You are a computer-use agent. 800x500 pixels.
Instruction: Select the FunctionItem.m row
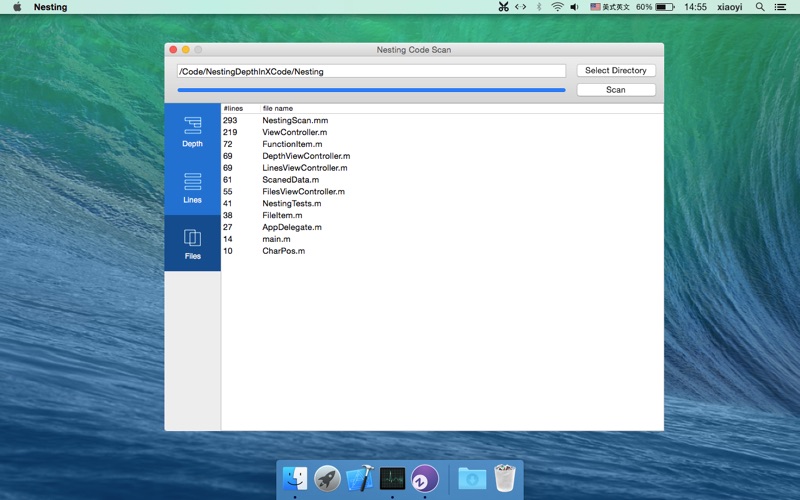click(442, 144)
